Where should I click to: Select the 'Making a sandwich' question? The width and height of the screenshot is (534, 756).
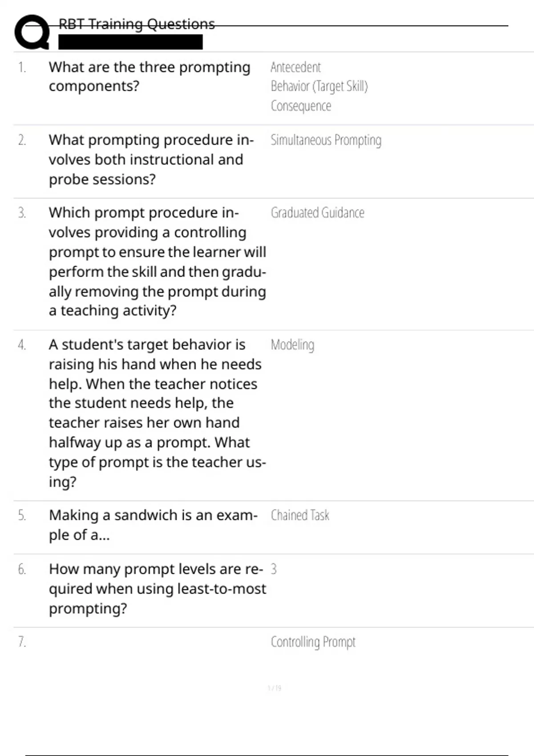click(x=153, y=525)
